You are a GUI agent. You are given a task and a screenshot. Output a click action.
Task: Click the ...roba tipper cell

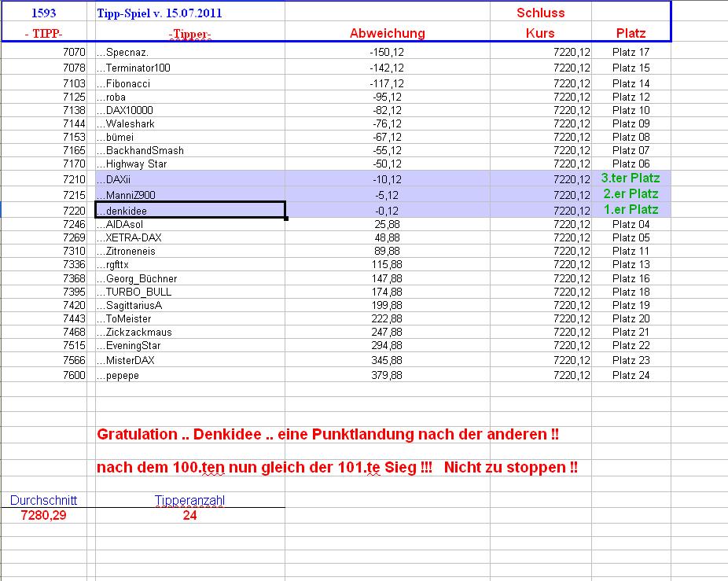pos(190,97)
